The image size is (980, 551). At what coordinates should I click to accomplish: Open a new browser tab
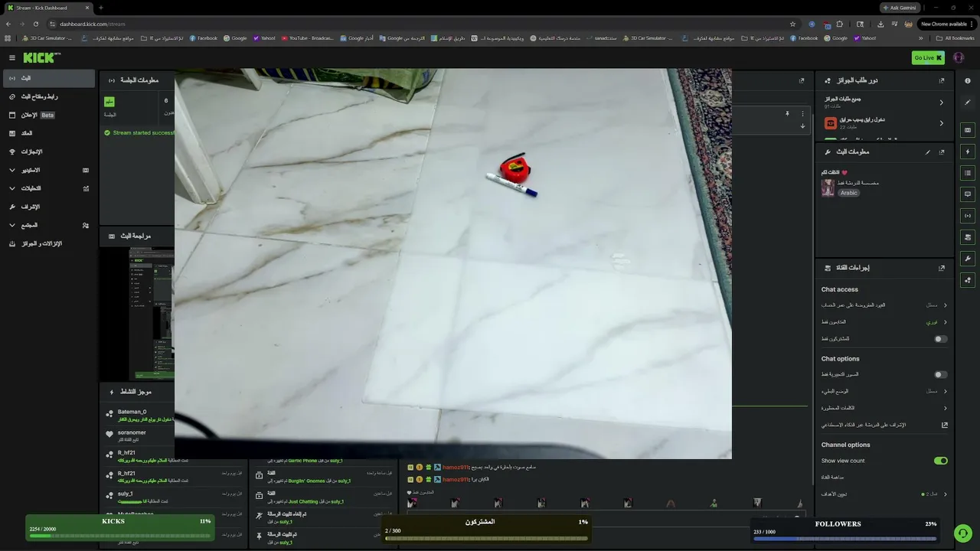(x=100, y=8)
